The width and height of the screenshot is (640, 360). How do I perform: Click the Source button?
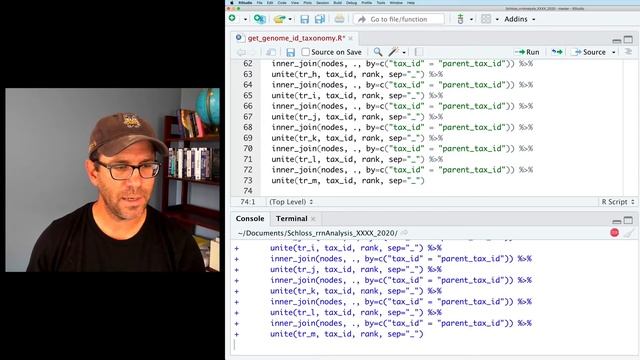590,52
